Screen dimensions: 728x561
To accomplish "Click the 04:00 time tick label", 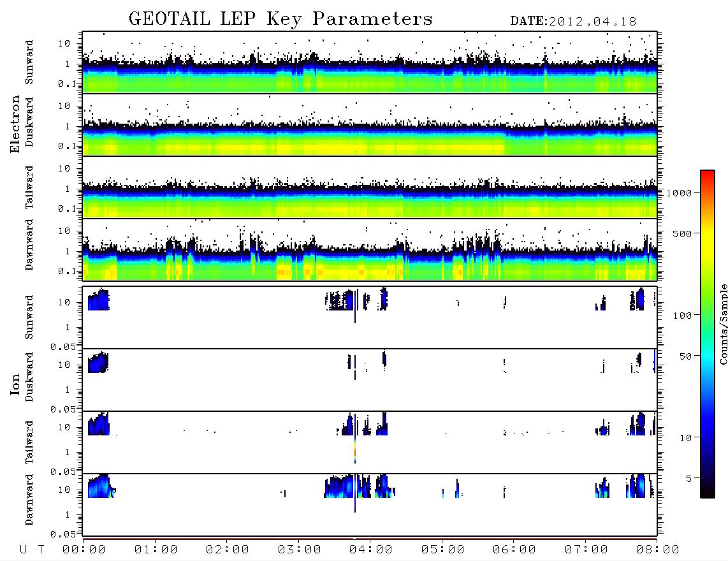I will 371,550.
